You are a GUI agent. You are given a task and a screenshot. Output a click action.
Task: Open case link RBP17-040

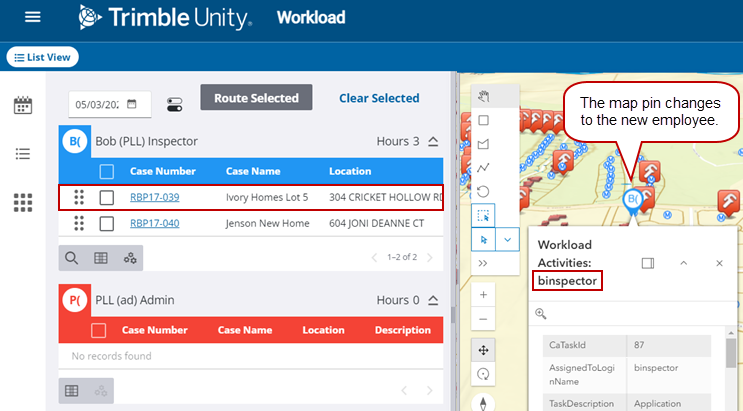[x=154, y=223]
